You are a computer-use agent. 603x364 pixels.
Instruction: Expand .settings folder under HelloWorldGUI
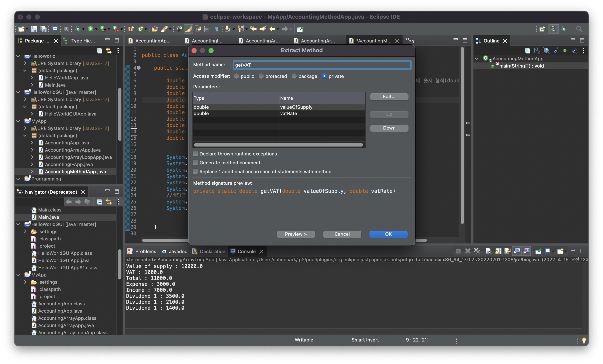coord(25,231)
